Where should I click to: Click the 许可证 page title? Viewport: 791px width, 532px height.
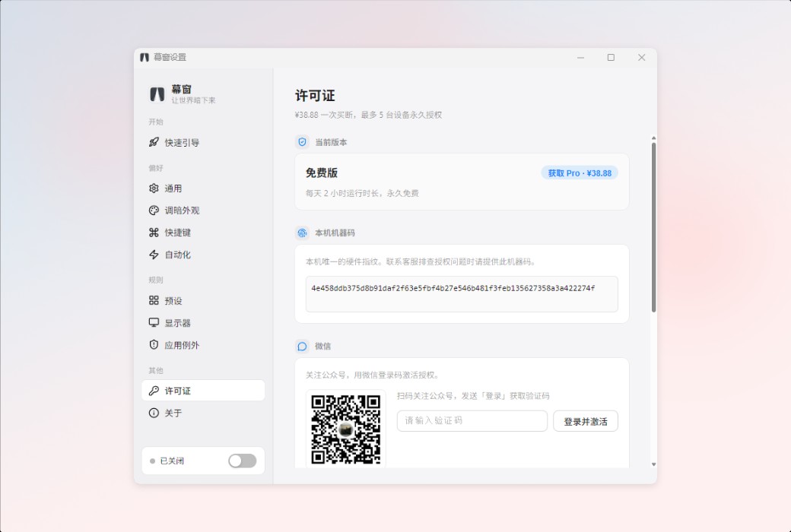tap(316, 96)
